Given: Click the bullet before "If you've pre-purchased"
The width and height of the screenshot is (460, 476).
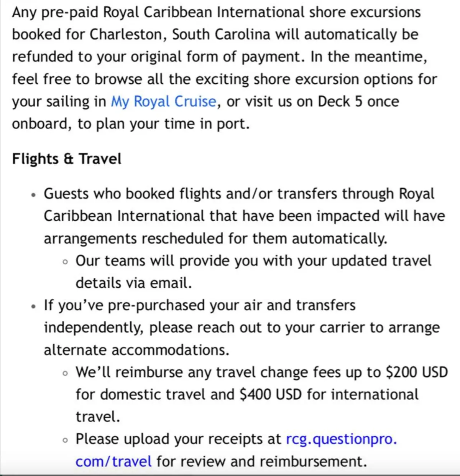Looking at the screenshot, I should click(x=34, y=307).
